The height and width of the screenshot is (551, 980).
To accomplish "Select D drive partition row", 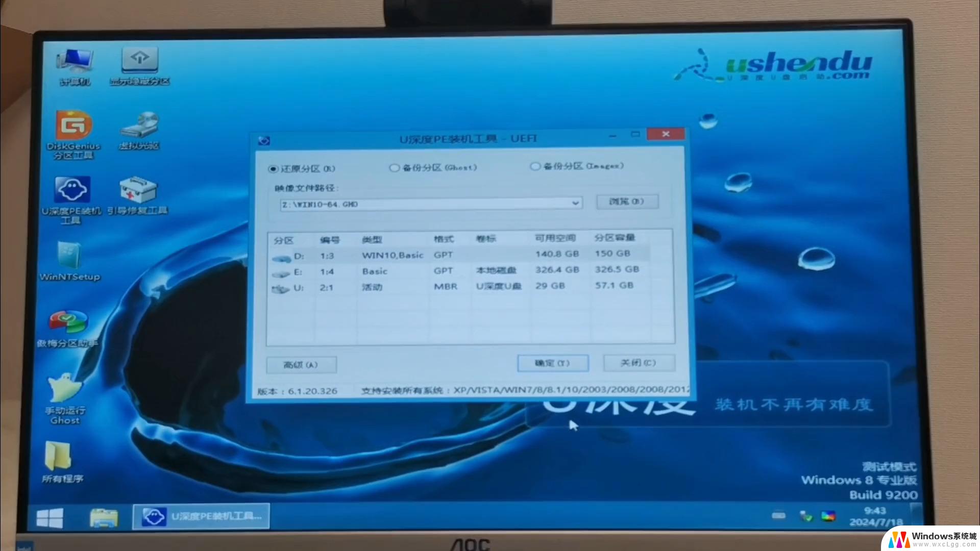I will (469, 254).
